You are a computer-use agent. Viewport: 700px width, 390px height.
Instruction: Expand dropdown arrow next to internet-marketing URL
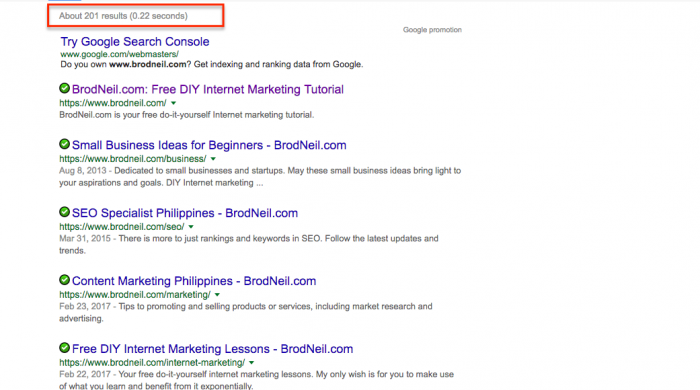point(252,362)
